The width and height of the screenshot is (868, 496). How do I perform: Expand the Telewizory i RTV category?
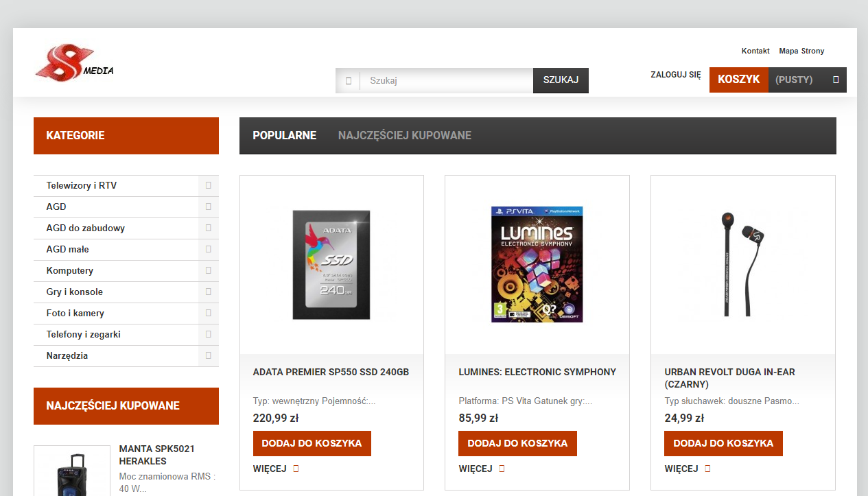click(208, 185)
